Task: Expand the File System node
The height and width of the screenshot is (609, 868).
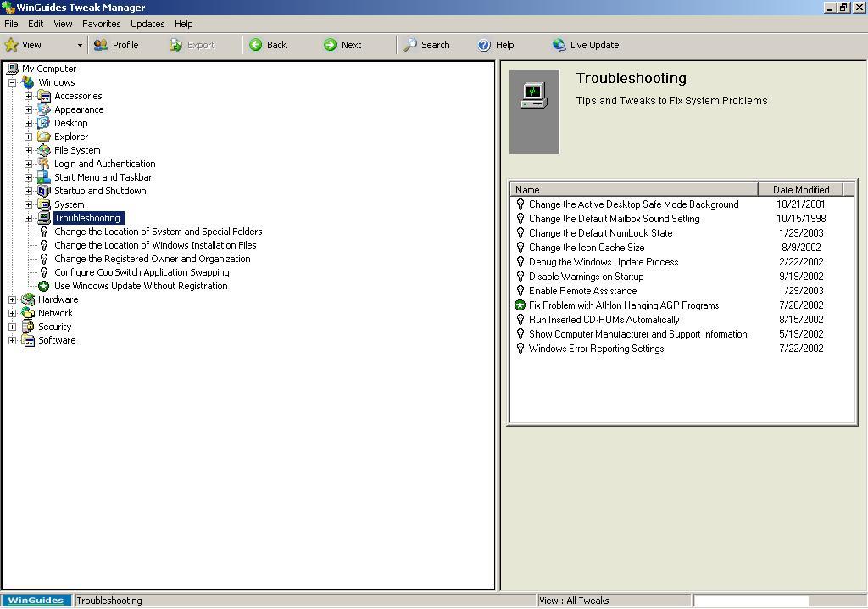Action: (x=28, y=150)
